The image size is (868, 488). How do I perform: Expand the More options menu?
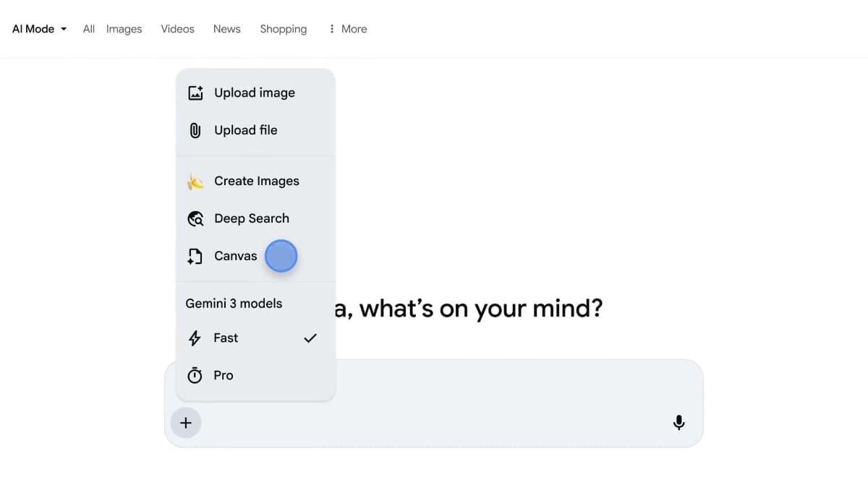click(x=354, y=29)
